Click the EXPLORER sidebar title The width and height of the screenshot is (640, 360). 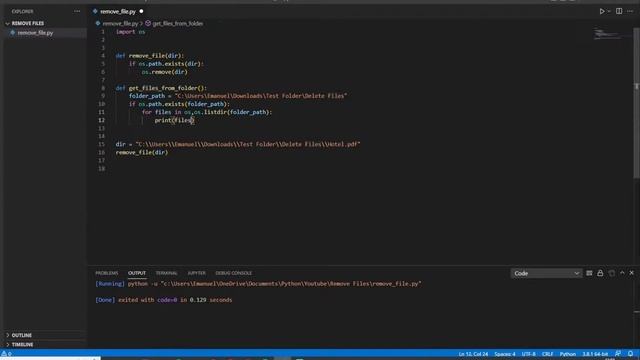click(22, 11)
